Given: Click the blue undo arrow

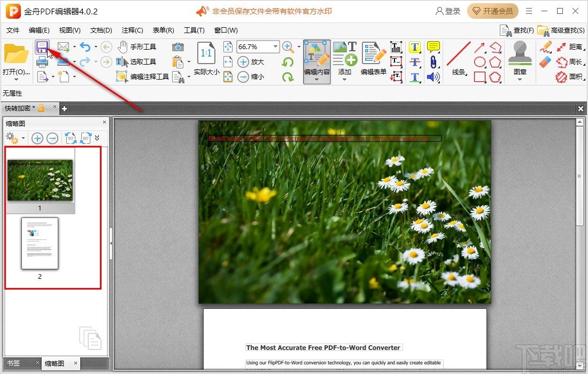Looking at the screenshot, I should (86, 47).
